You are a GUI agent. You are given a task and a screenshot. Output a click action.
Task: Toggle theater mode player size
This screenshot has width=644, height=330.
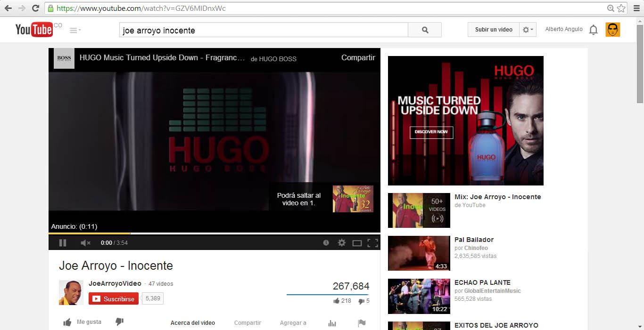pos(357,243)
